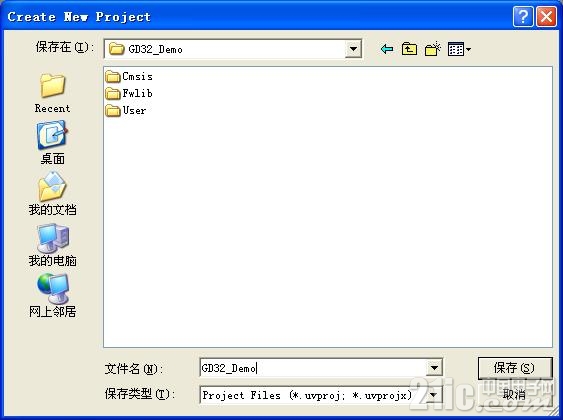Open 我的电脑 computer shortcut
This screenshot has height=420, width=563.
52,245
